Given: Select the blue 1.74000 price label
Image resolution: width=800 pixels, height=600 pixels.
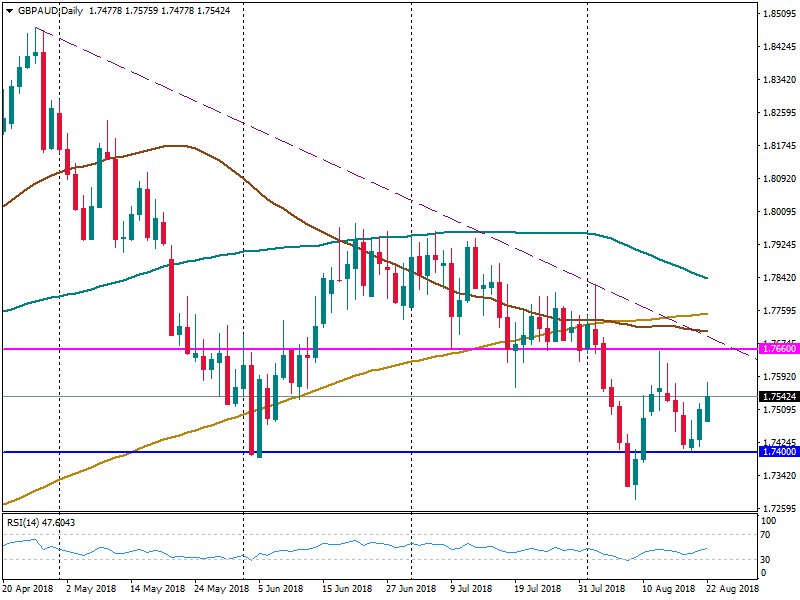Looking at the screenshot, I should click(x=778, y=452).
